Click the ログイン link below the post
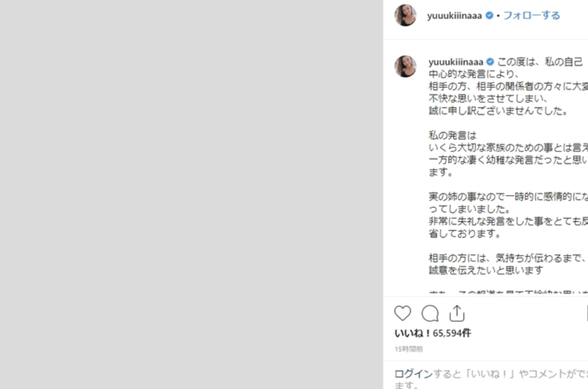The height and width of the screenshot is (389, 588). pos(414,374)
